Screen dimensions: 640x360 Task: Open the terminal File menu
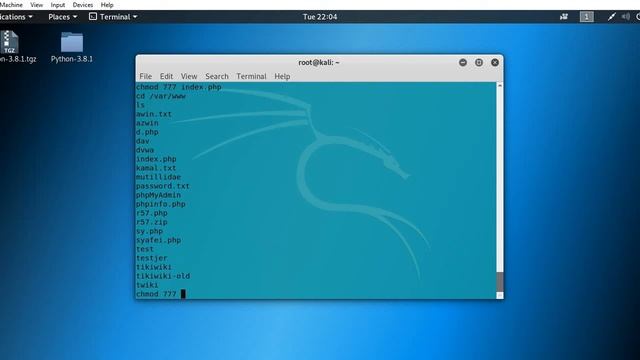pyautogui.click(x=145, y=76)
